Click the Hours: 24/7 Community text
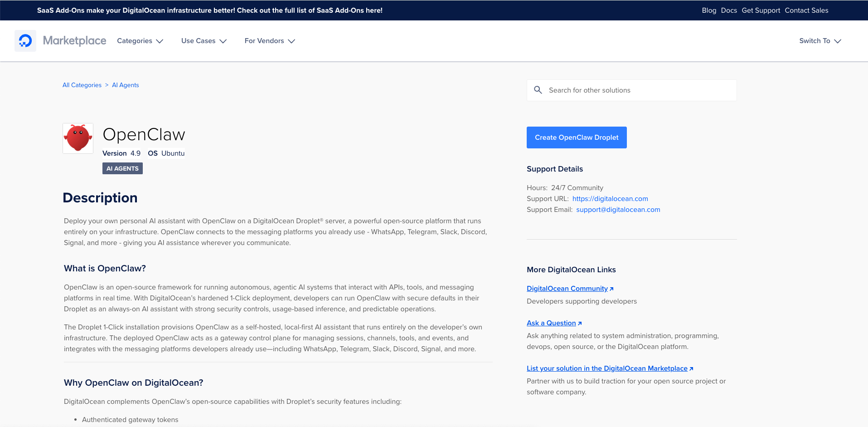This screenshot has height=427, width=868. click(565, 188)
